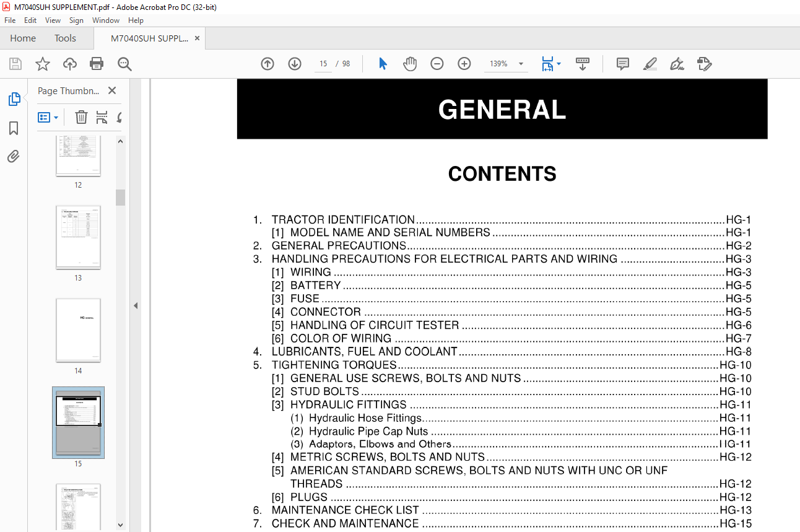This screenshot has height=532, width=800.
Task: Switch to the Home tab
Action: pyautogui.click(x=23, y=38)
